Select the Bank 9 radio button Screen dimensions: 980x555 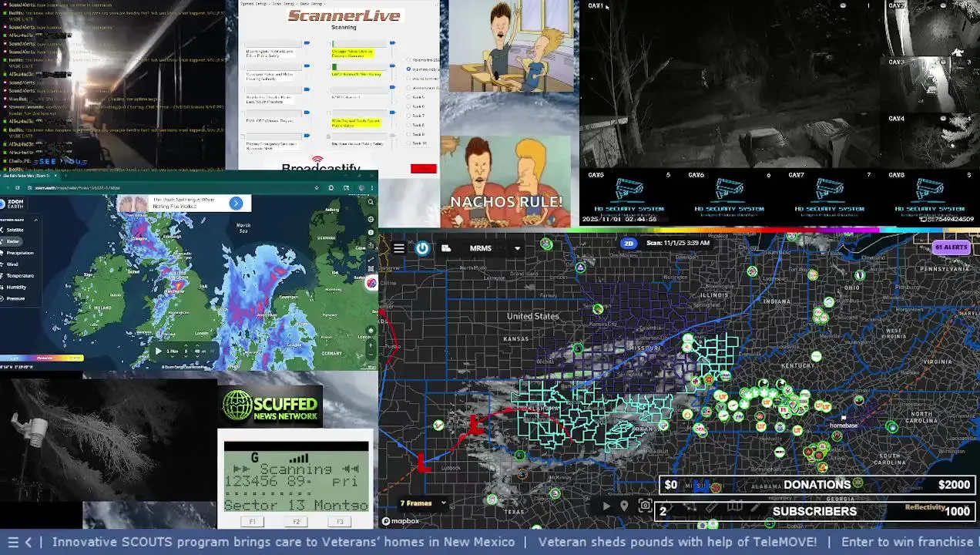pos(408,134)
